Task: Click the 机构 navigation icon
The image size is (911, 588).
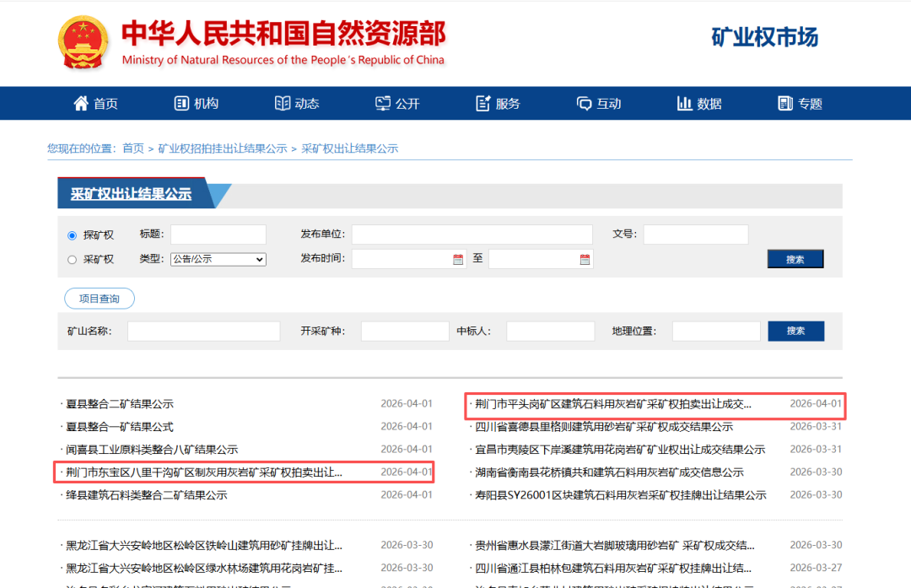Action: tap(181, 103)
